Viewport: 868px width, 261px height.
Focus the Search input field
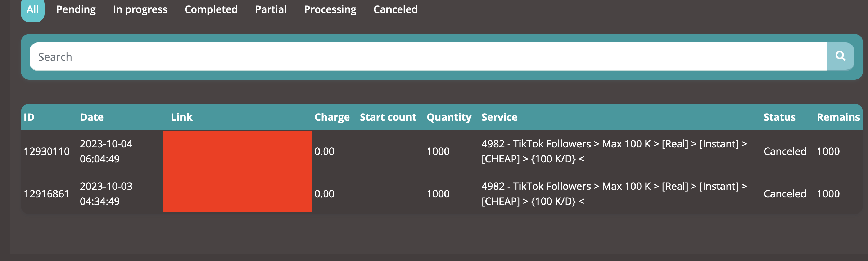pos(428,57)
